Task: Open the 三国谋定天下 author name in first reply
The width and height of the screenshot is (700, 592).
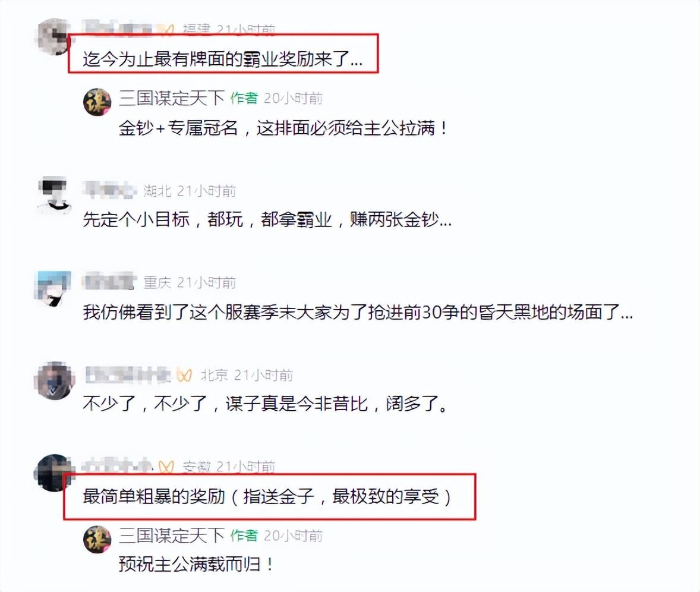Action: point(171,98)
